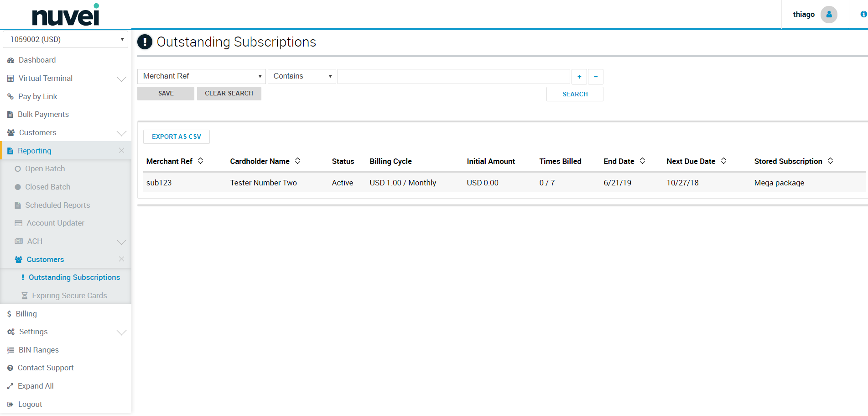Open the Merchant Ref filter field dropdown

click(x=201, y=76)
